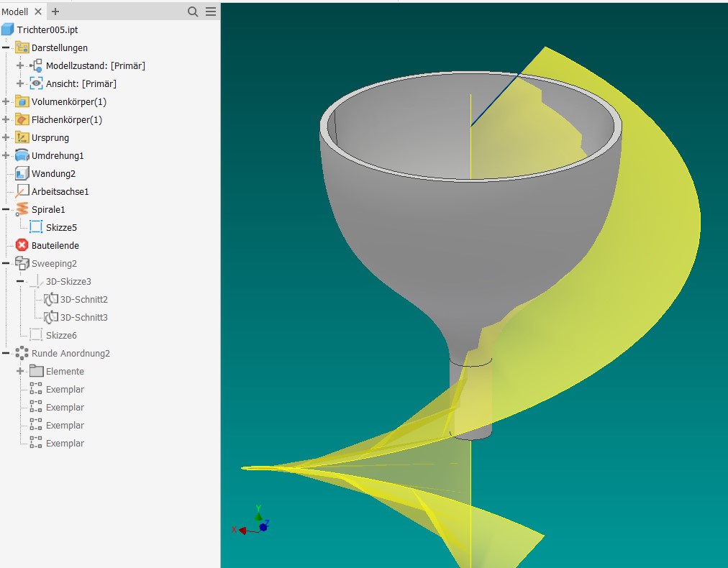Click the Flächenkörper(1) folder icon
Viewport: 728px width, 568px height.
[x=22, y=120]
